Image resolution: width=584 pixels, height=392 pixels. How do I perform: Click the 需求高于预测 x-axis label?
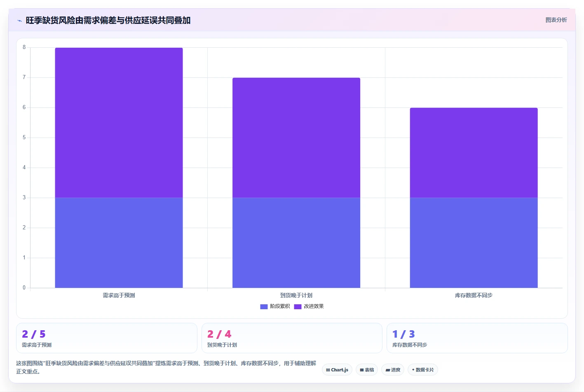click(x=119, y=295)
